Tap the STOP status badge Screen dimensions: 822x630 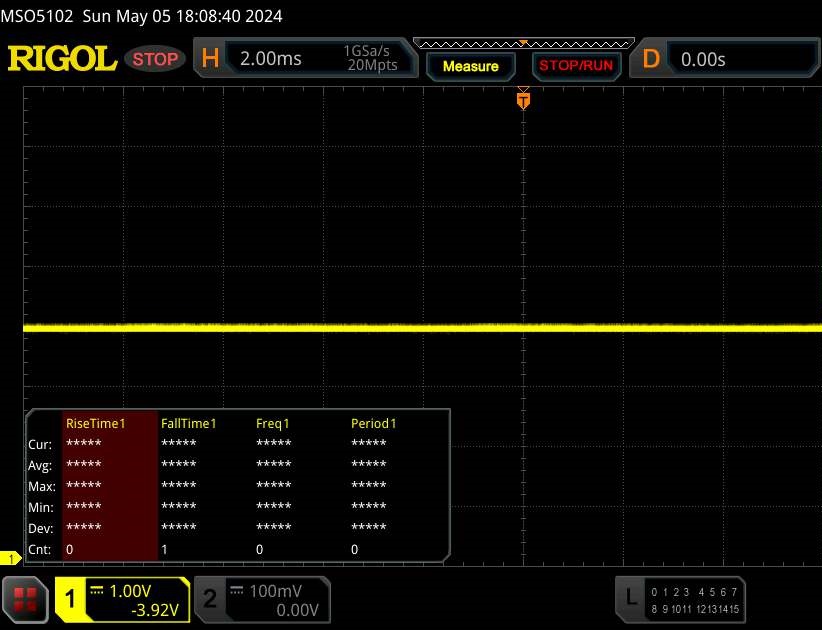(155, 59)
